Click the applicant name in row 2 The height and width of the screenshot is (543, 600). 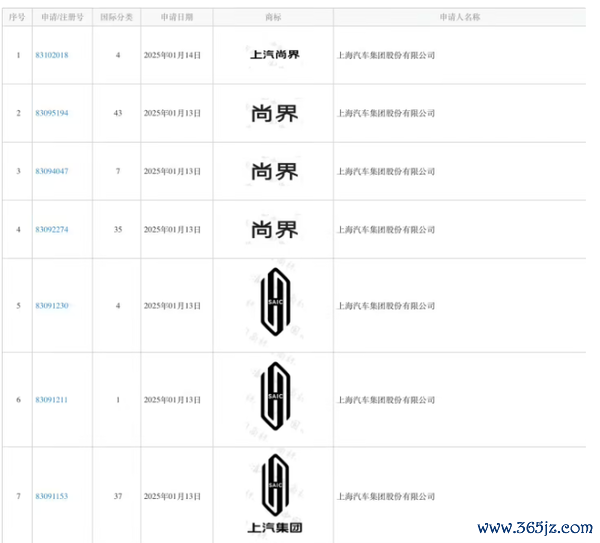tap(386, 113)
